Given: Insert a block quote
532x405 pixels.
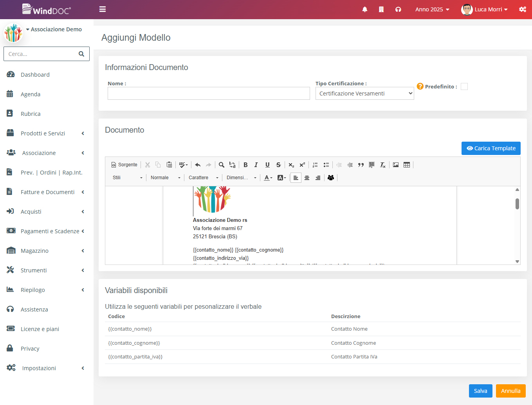Looking at the screenshot, I should [x=361, y=165].
